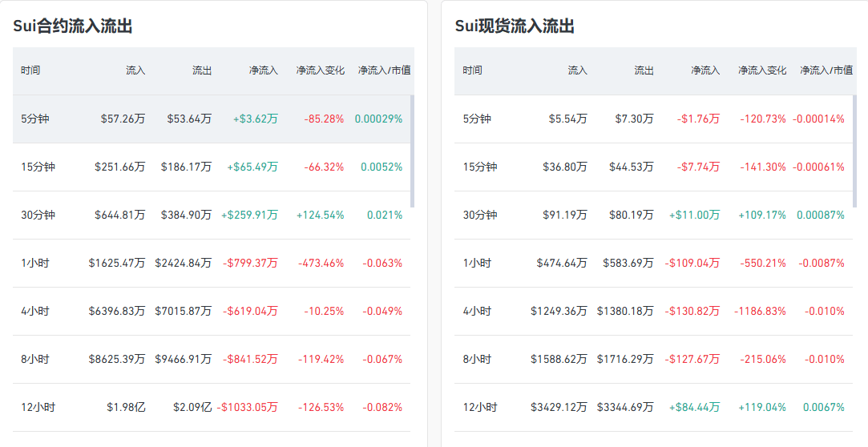Image resolution: width=868 pixels, height=447 pixels.
Task: Click the $1.98亿 inflow amount
Action: (126, 407)
